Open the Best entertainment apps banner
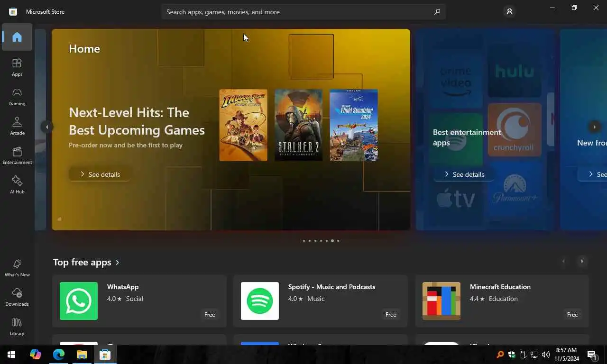The image size is (607, 364). coord(485,129)
